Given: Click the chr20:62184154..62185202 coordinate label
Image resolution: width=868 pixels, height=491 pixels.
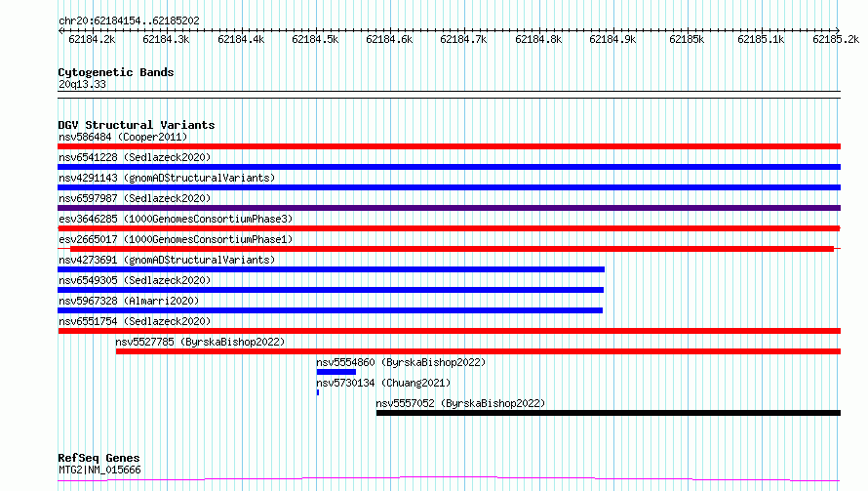Looking at the screenshot, I should 129,20.
